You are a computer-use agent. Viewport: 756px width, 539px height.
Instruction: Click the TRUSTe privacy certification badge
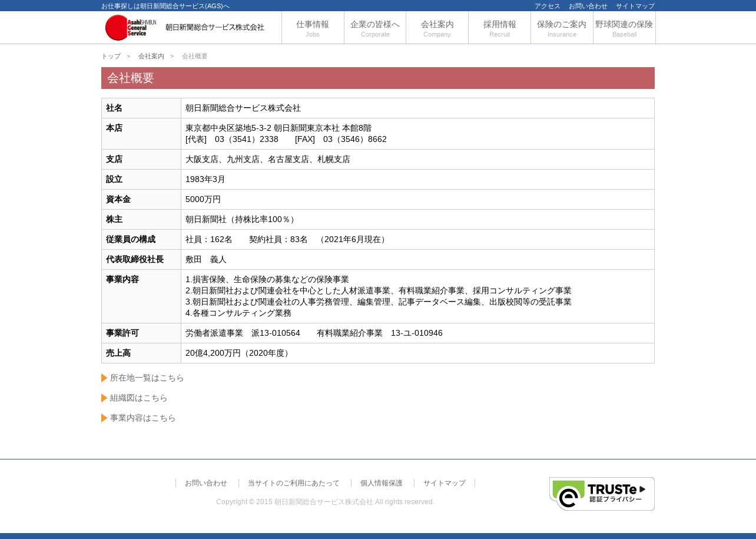[602, 494]
